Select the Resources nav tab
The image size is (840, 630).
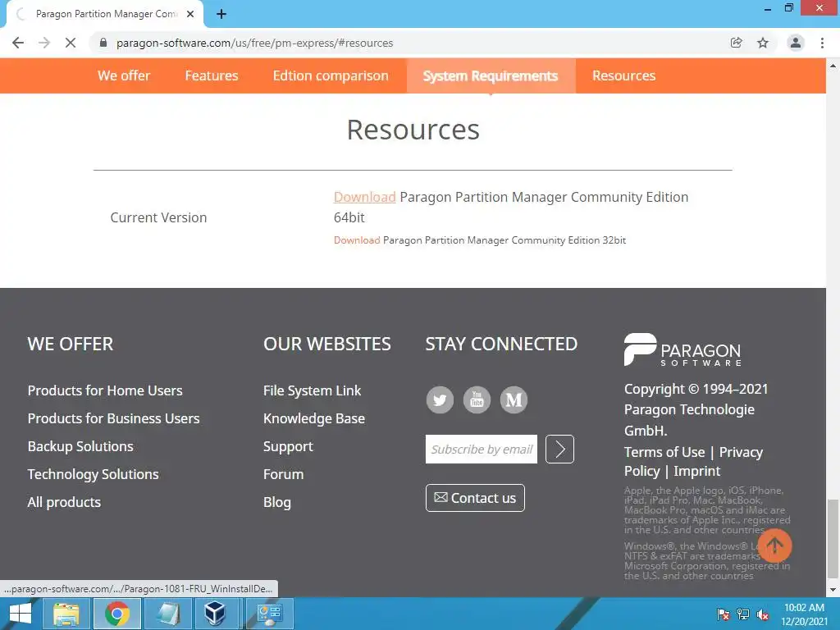(x=624, y=75)
